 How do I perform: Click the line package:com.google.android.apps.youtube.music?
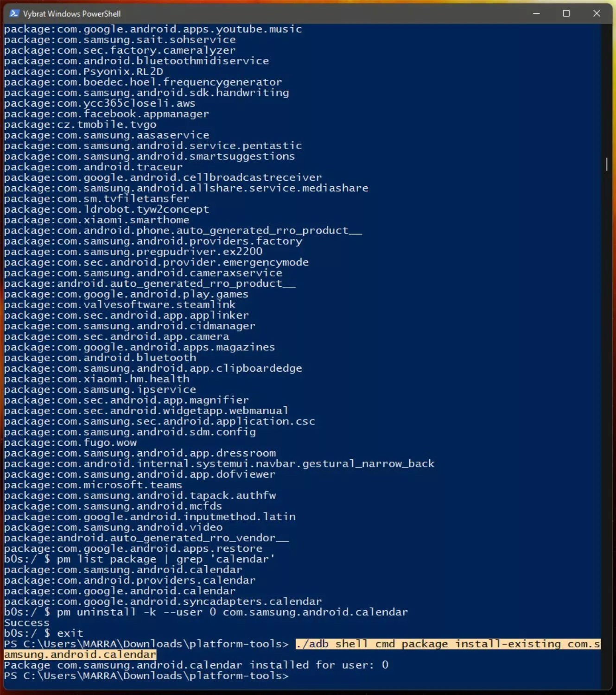153,29
